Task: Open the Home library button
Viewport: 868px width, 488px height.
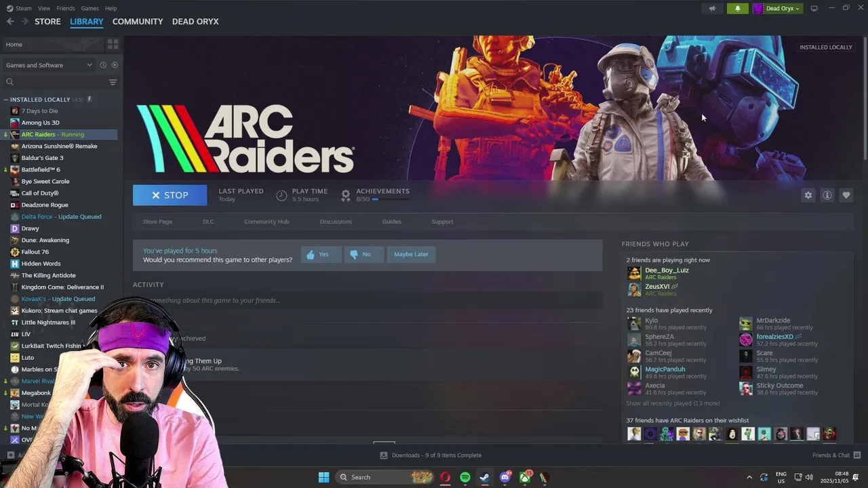Action: tap(53, 44)
